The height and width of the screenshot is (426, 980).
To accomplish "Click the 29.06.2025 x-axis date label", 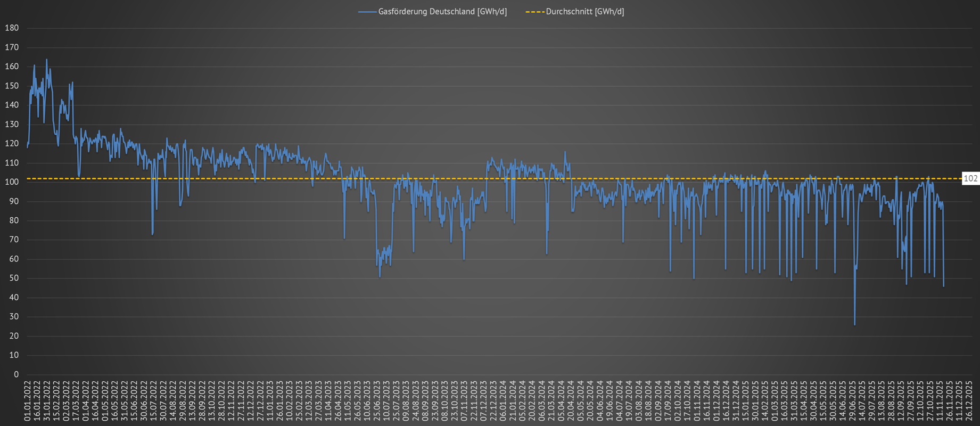I will coord(853,402).
